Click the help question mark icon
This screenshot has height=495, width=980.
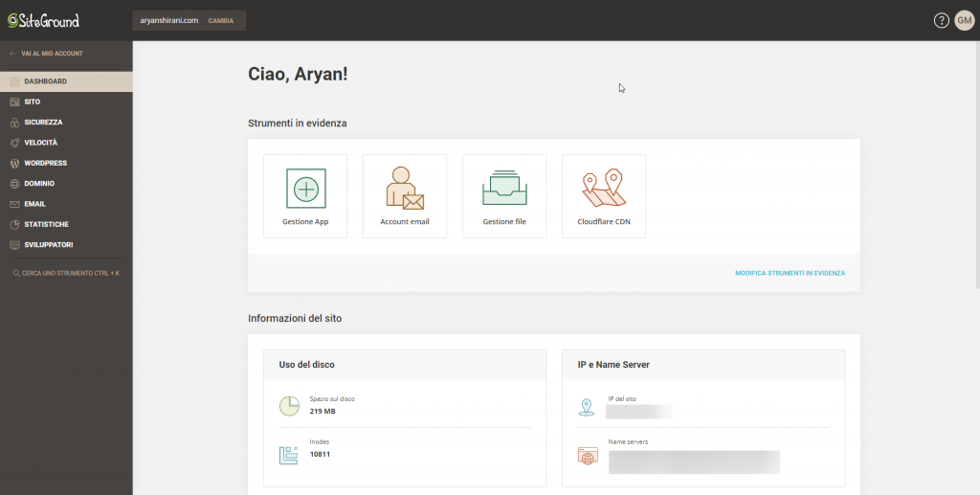tap(942, 21)
